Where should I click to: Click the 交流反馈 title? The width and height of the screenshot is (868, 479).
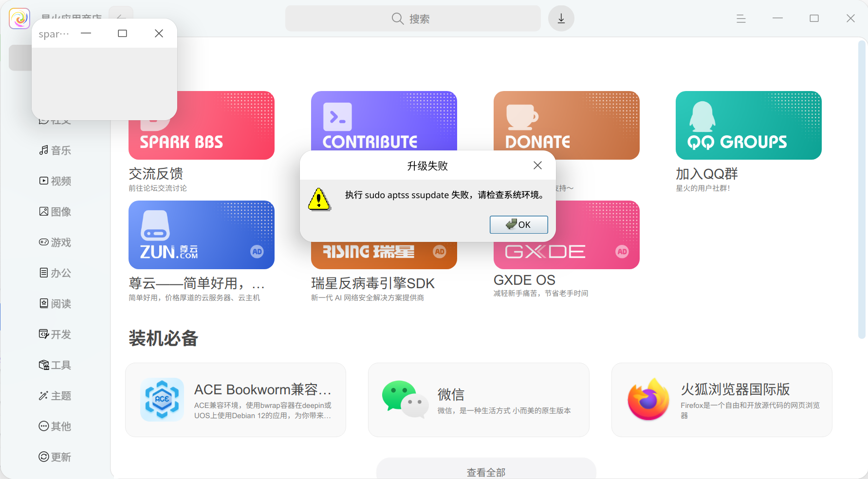(x=156, y=174)
